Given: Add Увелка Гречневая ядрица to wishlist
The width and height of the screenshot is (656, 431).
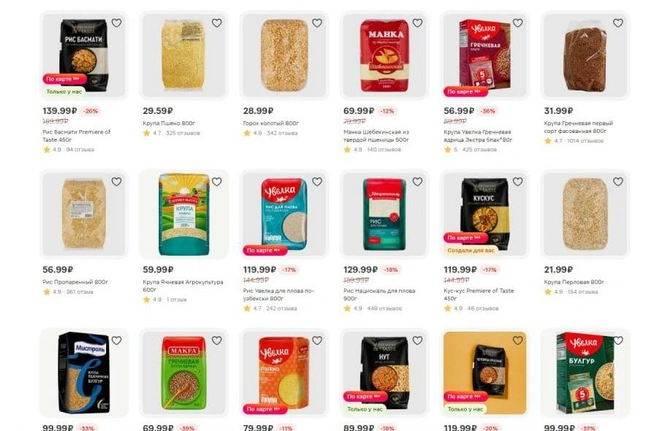Looking at the screenshot, I should (x=518, y=23).
